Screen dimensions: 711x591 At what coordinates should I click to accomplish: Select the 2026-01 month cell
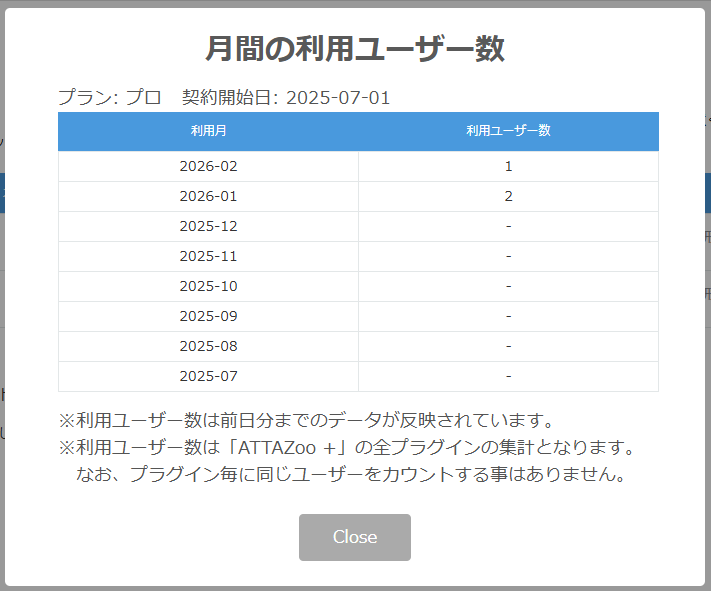pos(208,196)
